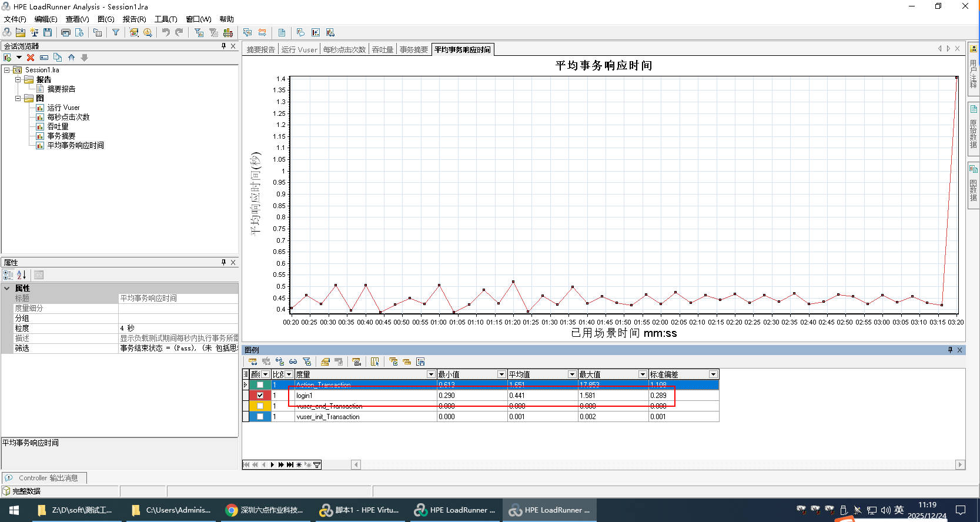Collapse the 属性 category in properties panel
Image resolution: width=980 pixels, height=522 pixels.
click(x=7, y=288)
